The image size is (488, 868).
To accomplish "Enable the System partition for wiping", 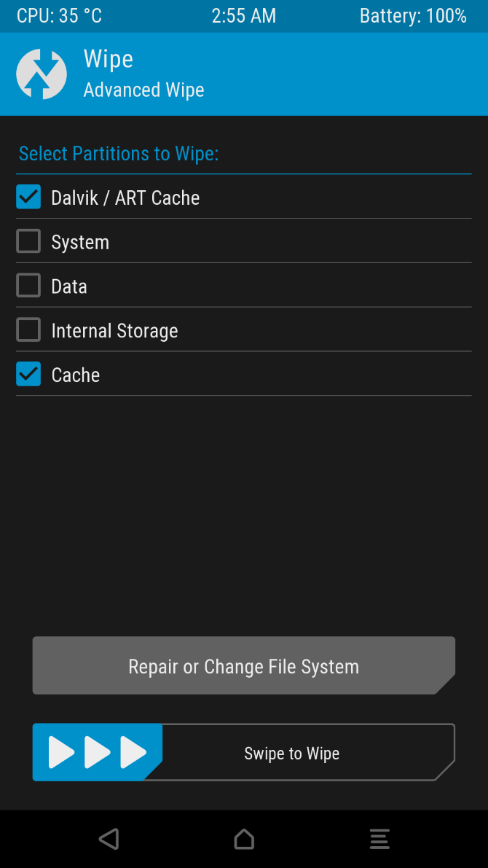I will (28, 241).
